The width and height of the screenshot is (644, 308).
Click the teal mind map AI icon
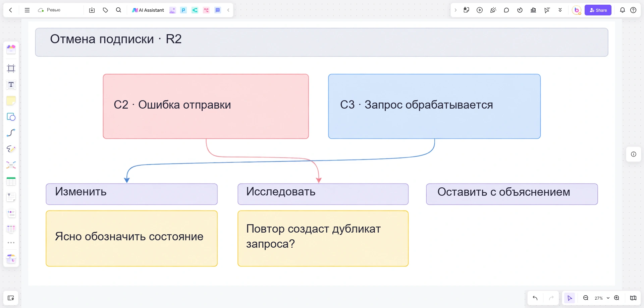[x=195, y=10]
